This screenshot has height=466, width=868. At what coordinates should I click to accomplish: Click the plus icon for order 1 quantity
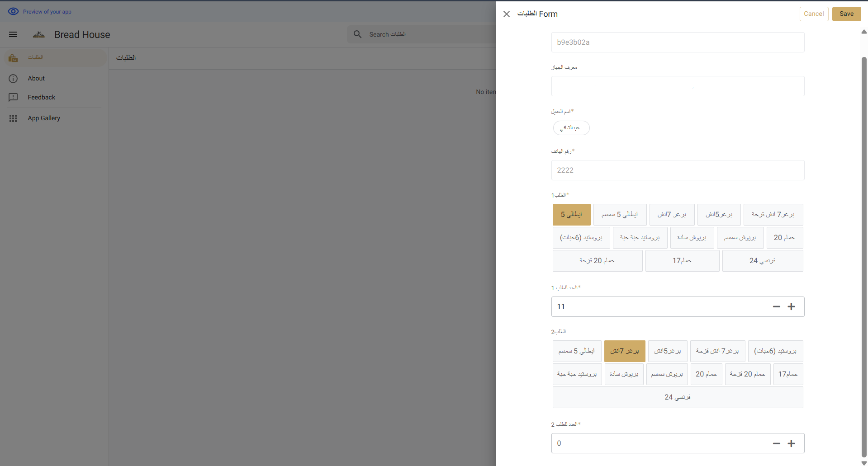[791, 306]
